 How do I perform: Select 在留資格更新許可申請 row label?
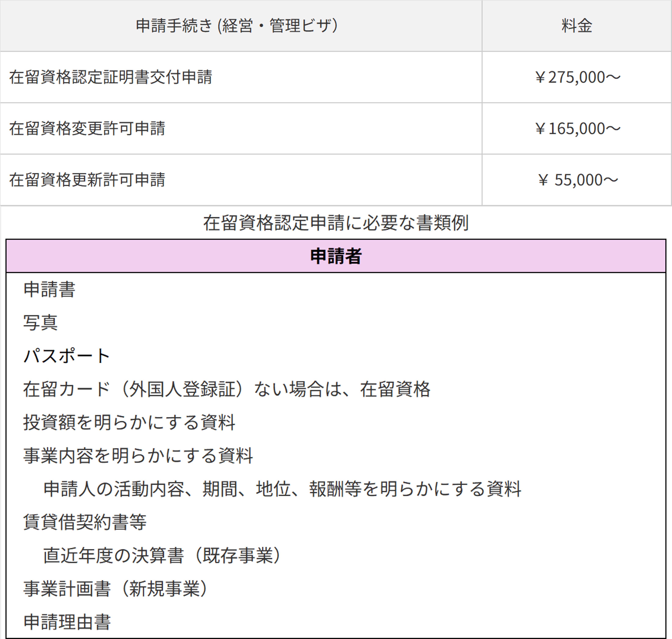[87, 180]
